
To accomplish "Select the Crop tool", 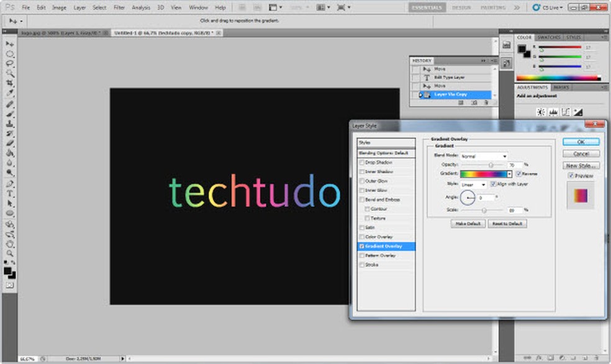I will 10,83.
